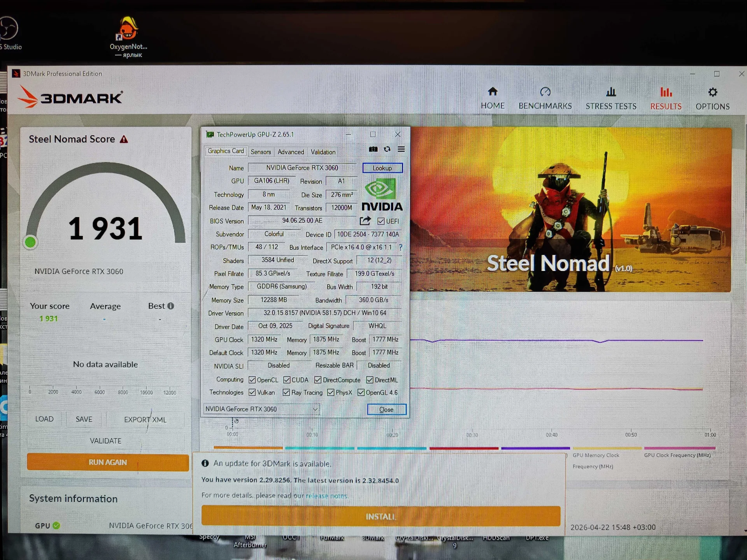Toggle the UEFI checkbox
Viewport: 747px width, 560px height.
[x=381, y=221]
